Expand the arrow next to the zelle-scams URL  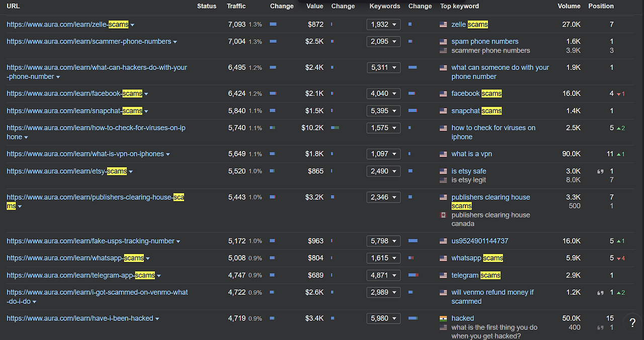(132, 25)
